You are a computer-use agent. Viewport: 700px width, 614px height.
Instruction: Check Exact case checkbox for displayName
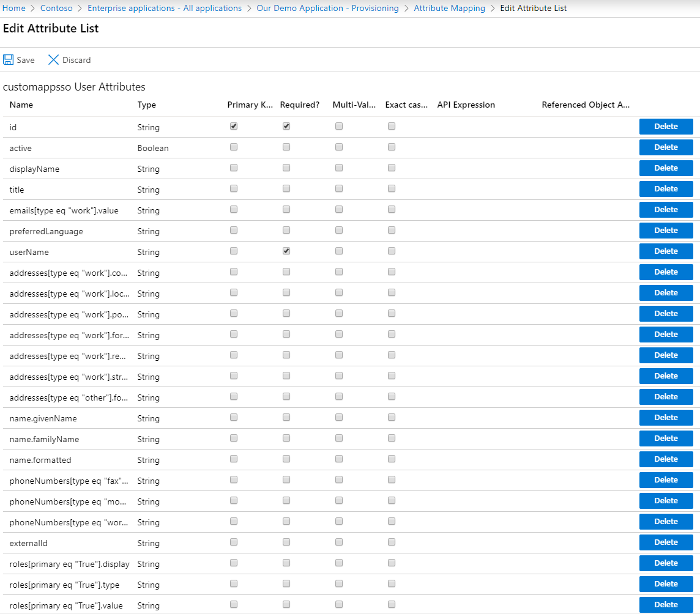click(x=392, y=168)
